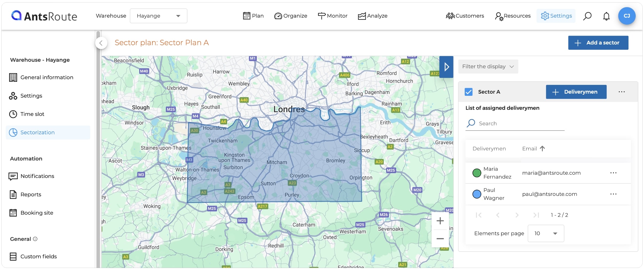Uncheck the Sector A checkbox
The image size is (644, 270).
click(x=468, y=92)
